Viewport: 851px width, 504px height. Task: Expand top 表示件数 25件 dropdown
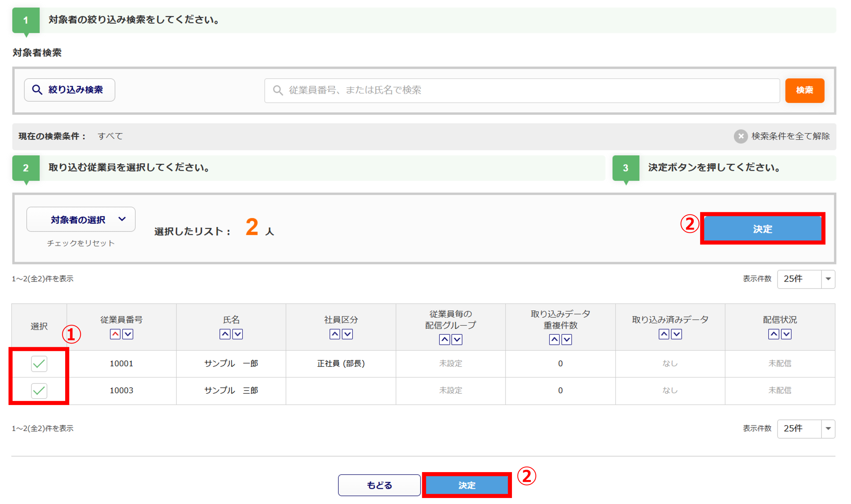(806, 279)
